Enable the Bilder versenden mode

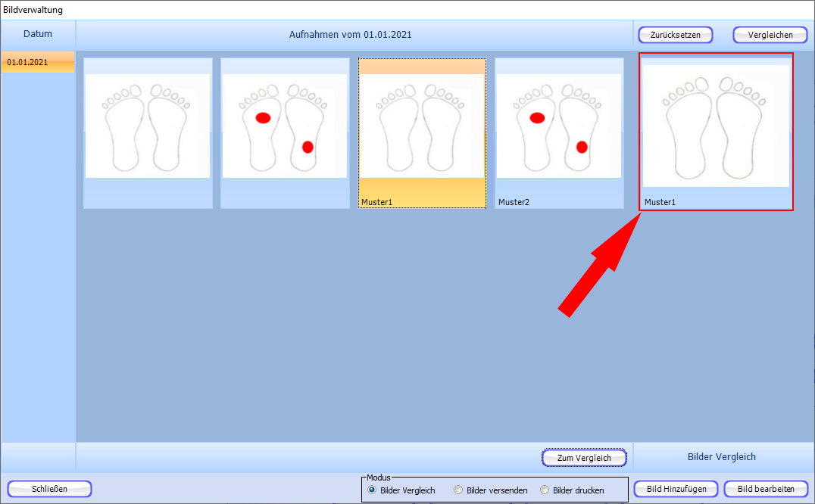[458, 490]
